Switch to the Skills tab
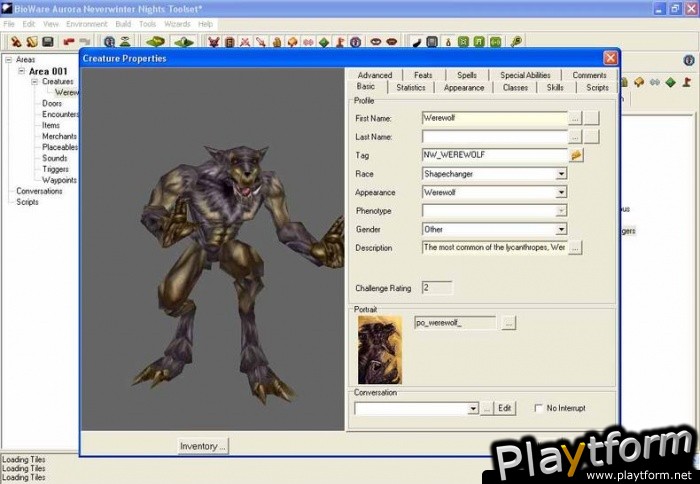This screenshot has height=484, width=700. point(555,88)
